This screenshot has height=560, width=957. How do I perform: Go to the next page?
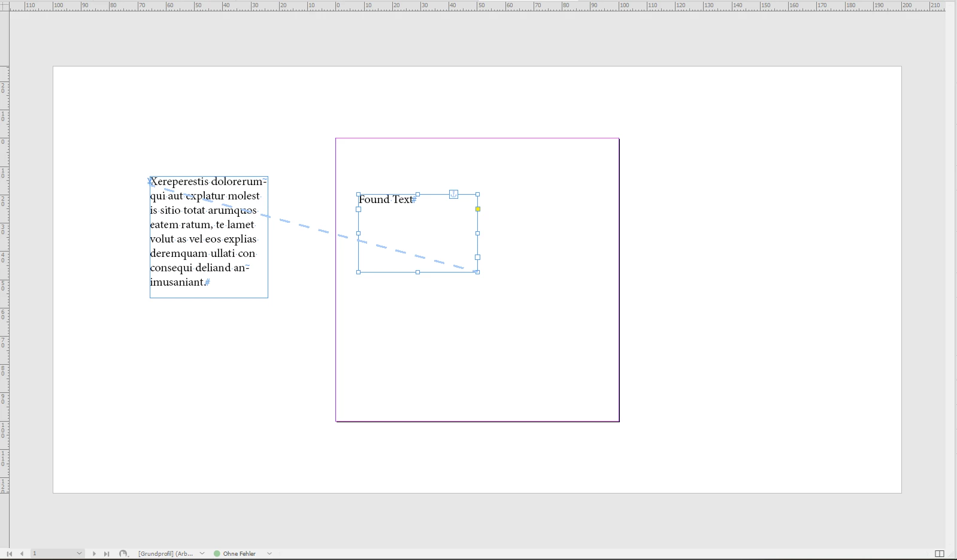94,554
